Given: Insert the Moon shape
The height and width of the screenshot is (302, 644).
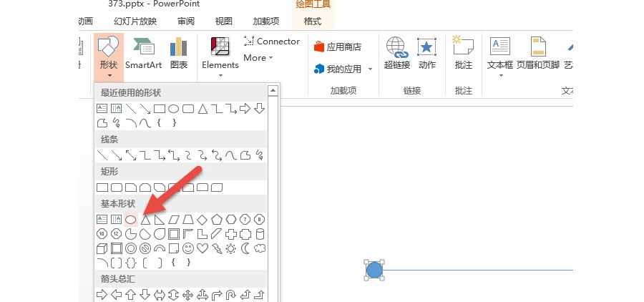Looking at the screenshot, I should [245, 248].
